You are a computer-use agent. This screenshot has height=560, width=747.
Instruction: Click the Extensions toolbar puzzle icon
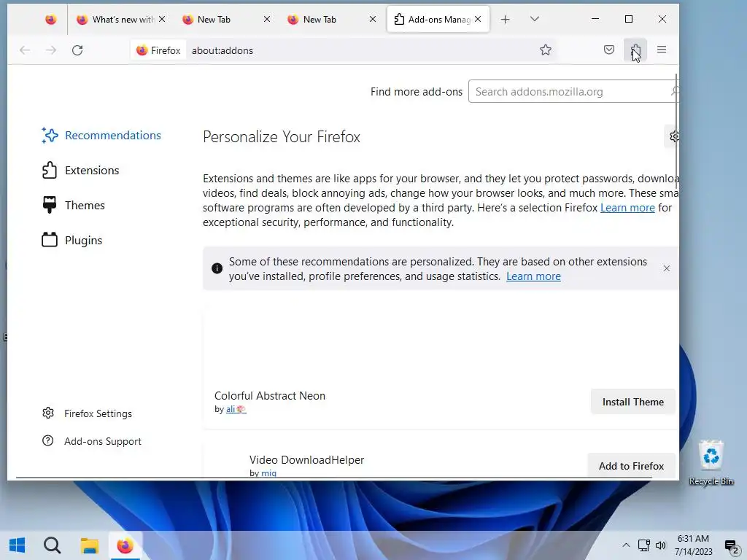(635, 50)
